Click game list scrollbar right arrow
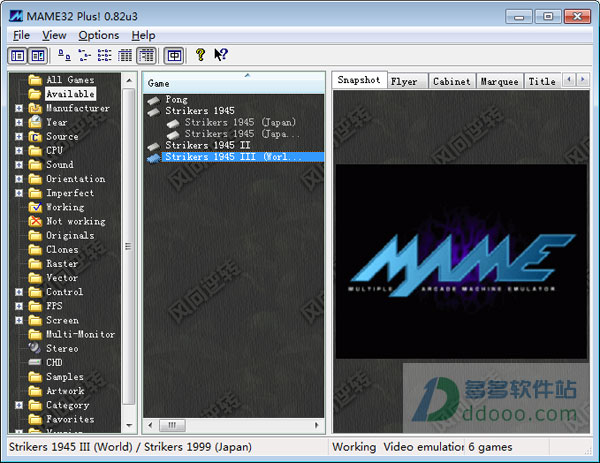Viewport: 600px width, 463px height. pos(316,425)
